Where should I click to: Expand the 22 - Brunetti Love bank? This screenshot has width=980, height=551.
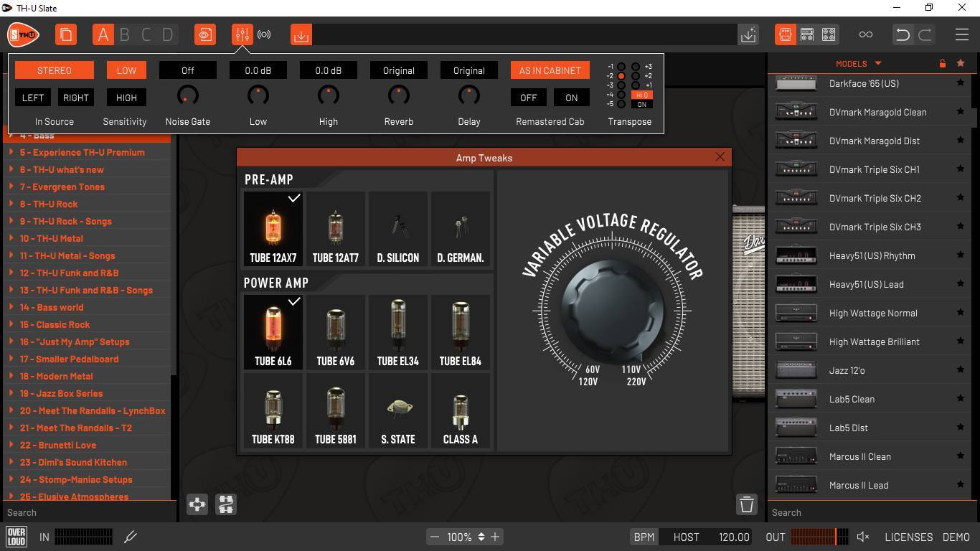[11, 445]
